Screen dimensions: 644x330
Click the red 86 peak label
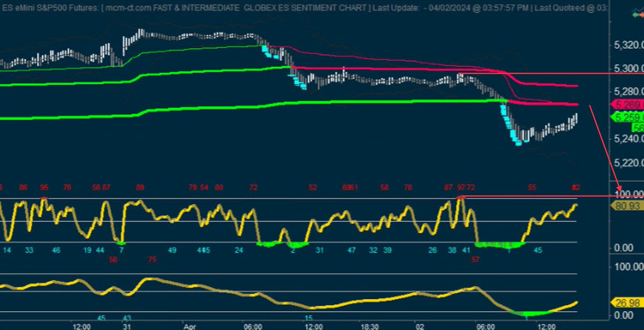23,188
